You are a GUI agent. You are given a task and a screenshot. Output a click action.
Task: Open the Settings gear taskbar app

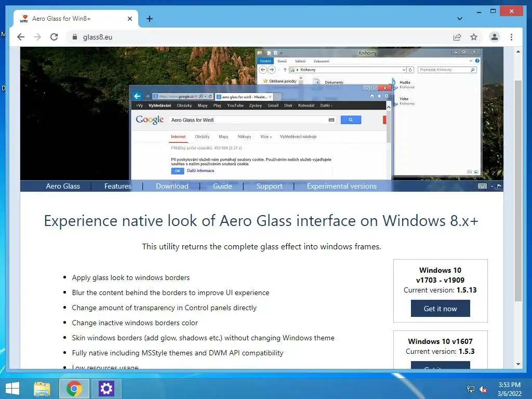(x=106, y=389)
